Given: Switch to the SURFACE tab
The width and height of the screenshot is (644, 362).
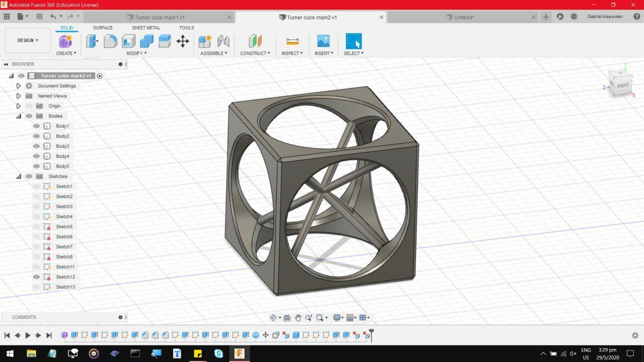Looking at the screenshot, I should [x=103, y=28].
